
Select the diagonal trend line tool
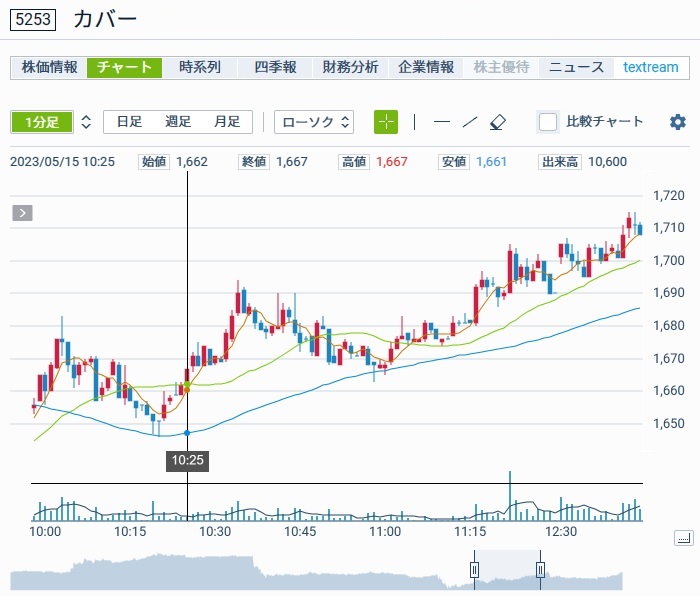[470, 122]
